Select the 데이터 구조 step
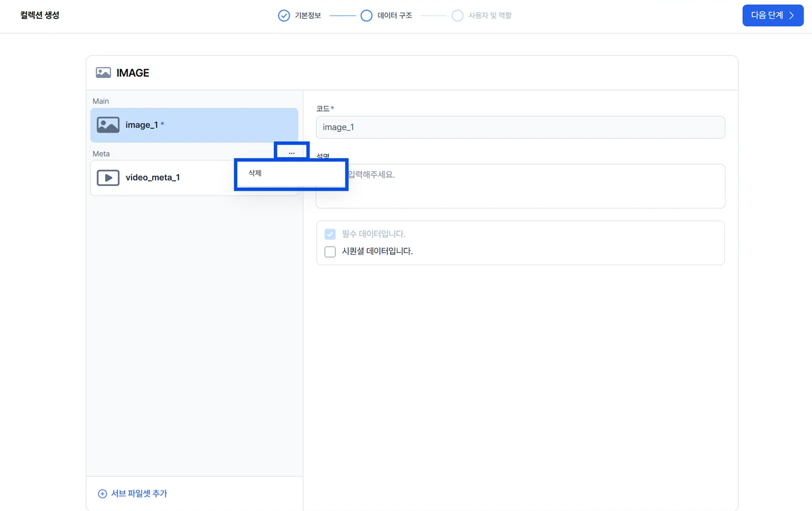Image resolution: width=812 pixels, height=511 pixels. pos(386,15)
